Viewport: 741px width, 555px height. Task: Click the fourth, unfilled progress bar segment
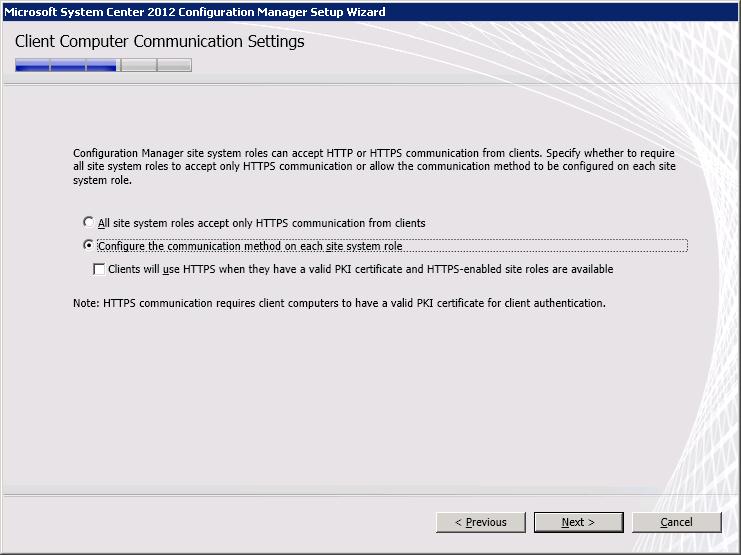138,66
